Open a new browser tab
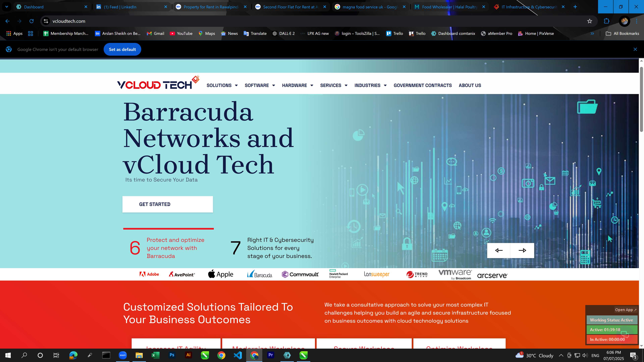This screenshot has width=644, height=362. [x=575, y=7]
